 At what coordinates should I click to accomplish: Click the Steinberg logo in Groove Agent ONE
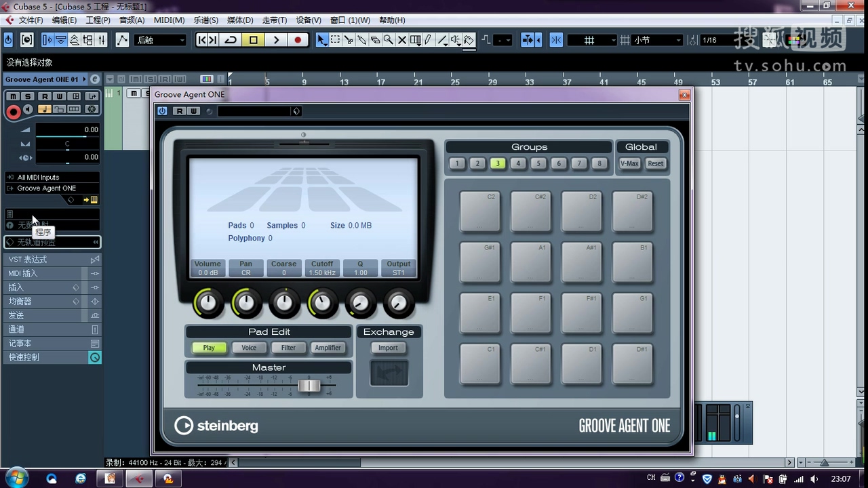[x=216, y=426]
